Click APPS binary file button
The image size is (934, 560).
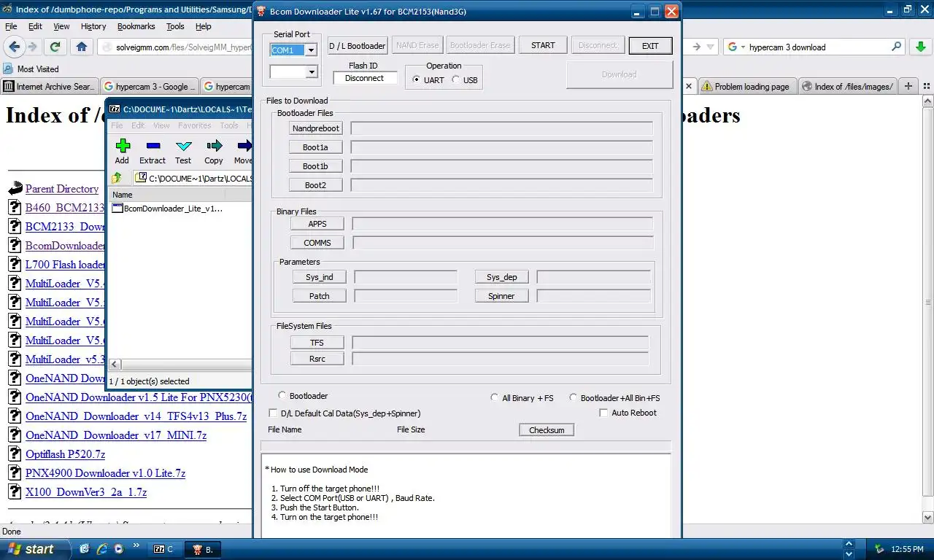pyautogui.click(x=317, y=224)
